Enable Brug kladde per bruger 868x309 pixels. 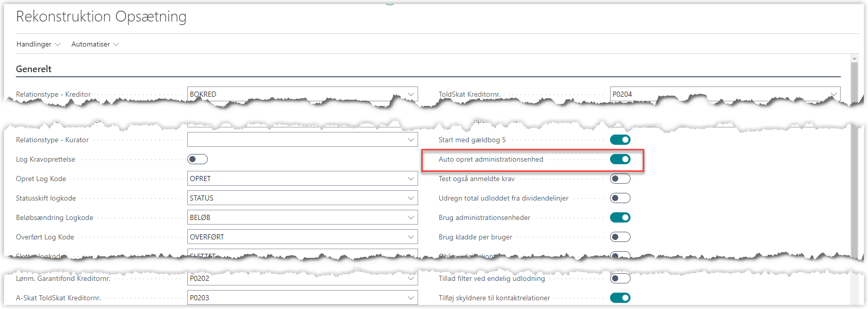[x=620, y=237]
